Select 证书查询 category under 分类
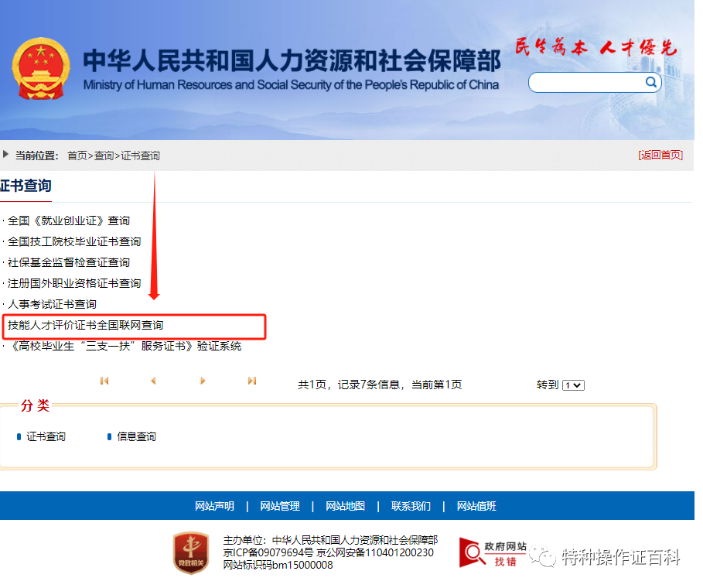703x588 pixels. 46,437
